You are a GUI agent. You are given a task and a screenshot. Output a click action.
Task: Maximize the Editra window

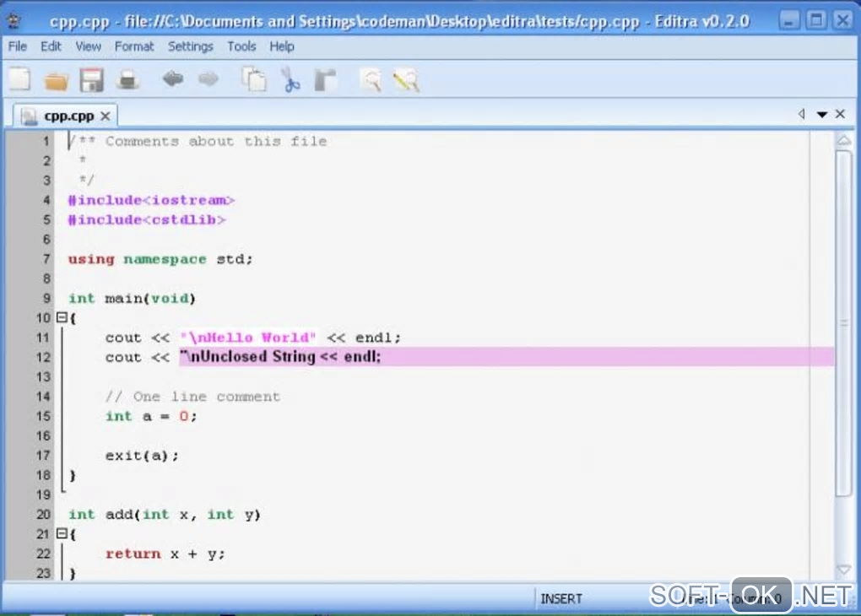[x=816, y=21]
